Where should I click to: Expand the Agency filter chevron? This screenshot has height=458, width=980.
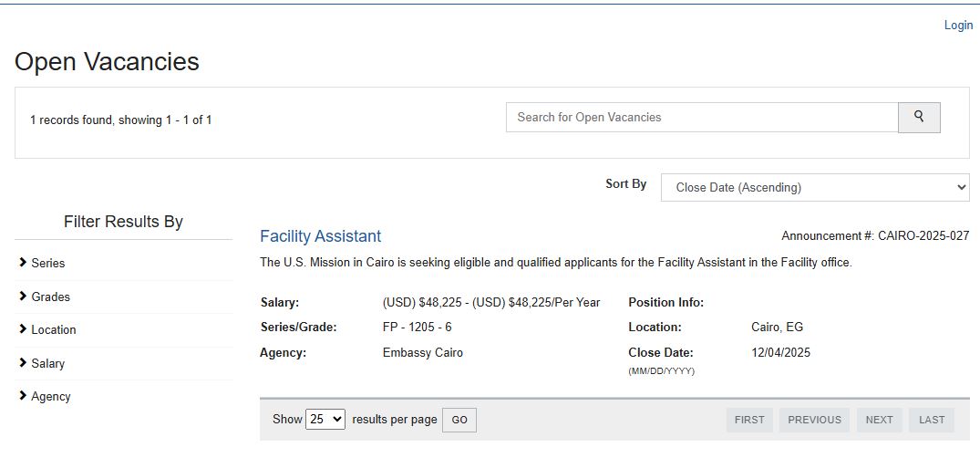(x=23, y=396)
